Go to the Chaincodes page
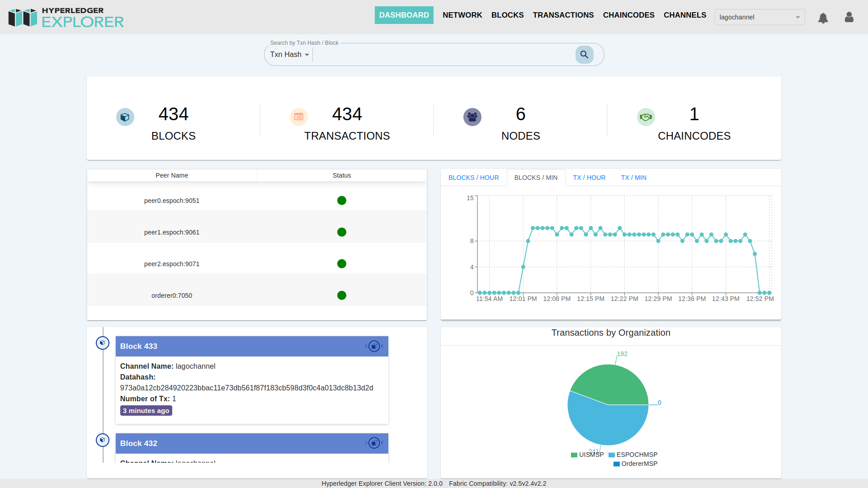The width and height of the screenshot is (868, 488). pos(628,15)
